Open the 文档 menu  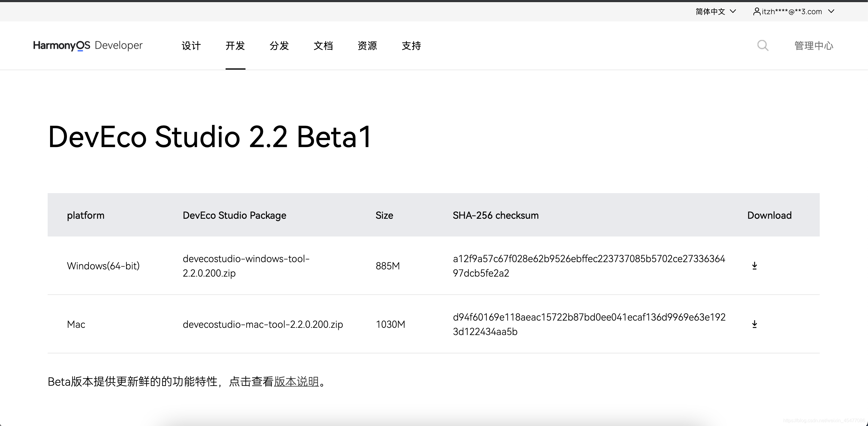pyautogui.click(x=323, y=45)
